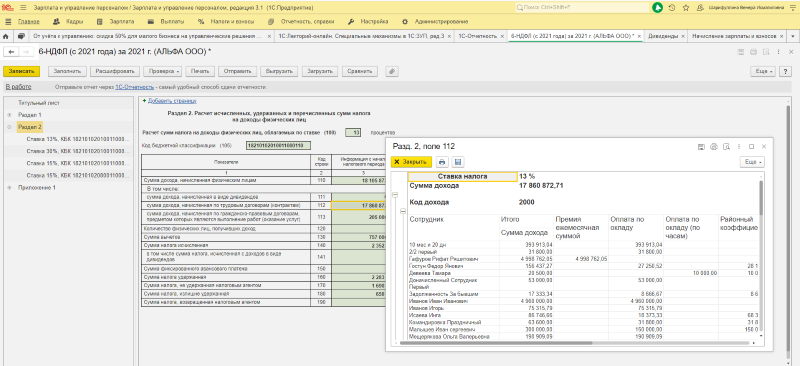Click the printer icon in the 6-НДФЛ form header
The height and width of the screenshot is (366, 800).
[754, 52]
